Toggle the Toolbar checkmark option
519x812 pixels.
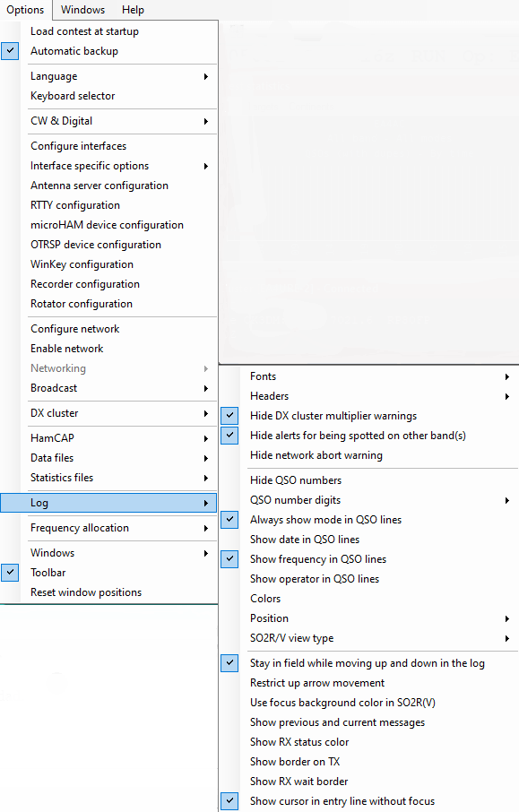pos(10,572)
